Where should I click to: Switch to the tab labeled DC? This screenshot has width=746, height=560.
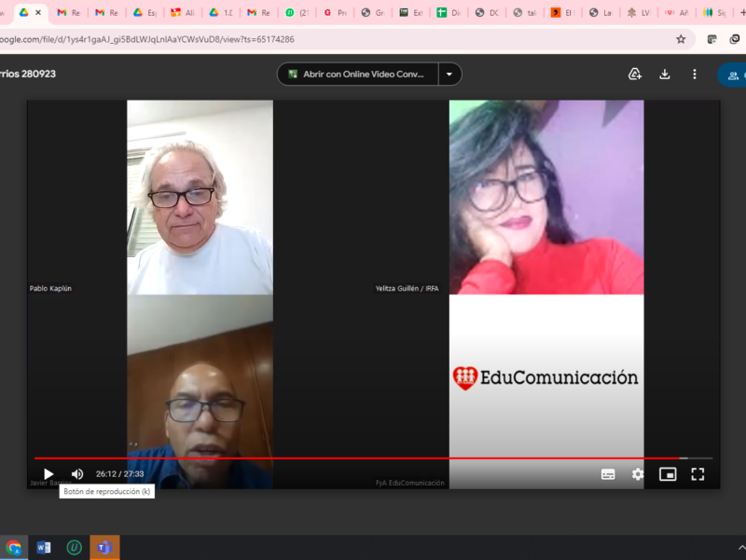coord(488,13)
